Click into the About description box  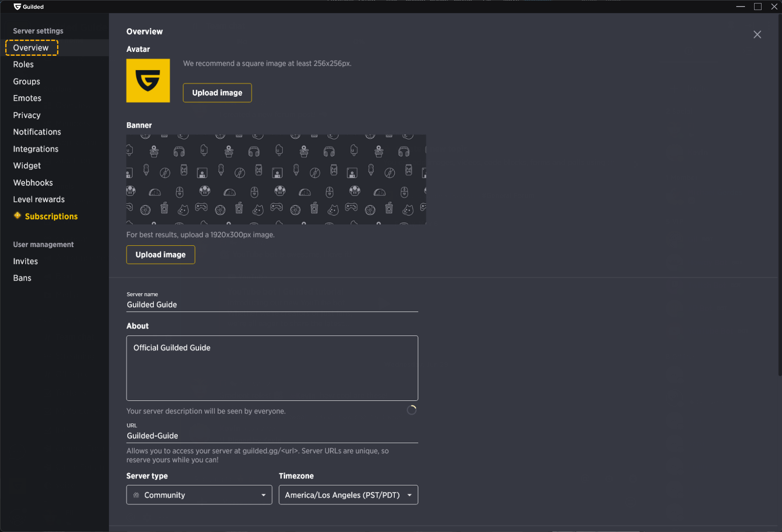coord(272,368)
